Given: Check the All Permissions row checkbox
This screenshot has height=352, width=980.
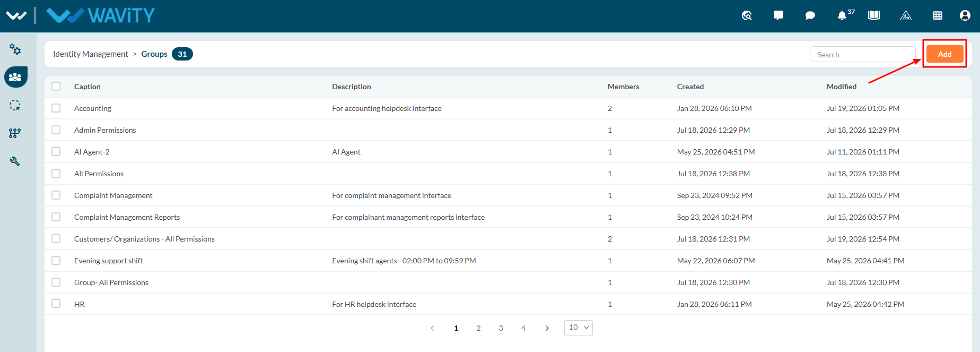Looking at the screenshot, I should point(56,173).
